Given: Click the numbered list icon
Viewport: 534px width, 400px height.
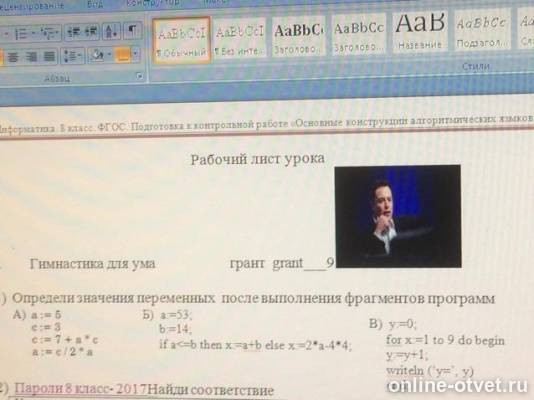Looking at the screenshot, I should (x=21, y=34).
